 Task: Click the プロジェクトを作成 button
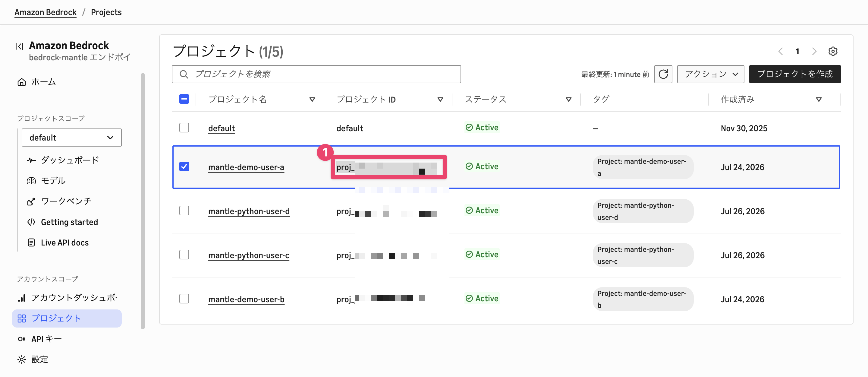click(795, 74)
